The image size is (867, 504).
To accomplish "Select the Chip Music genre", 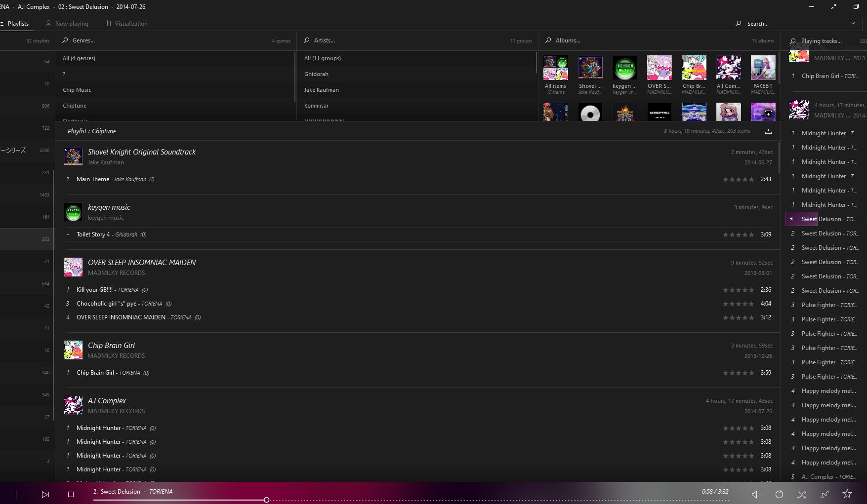I will tap(175, 90).
